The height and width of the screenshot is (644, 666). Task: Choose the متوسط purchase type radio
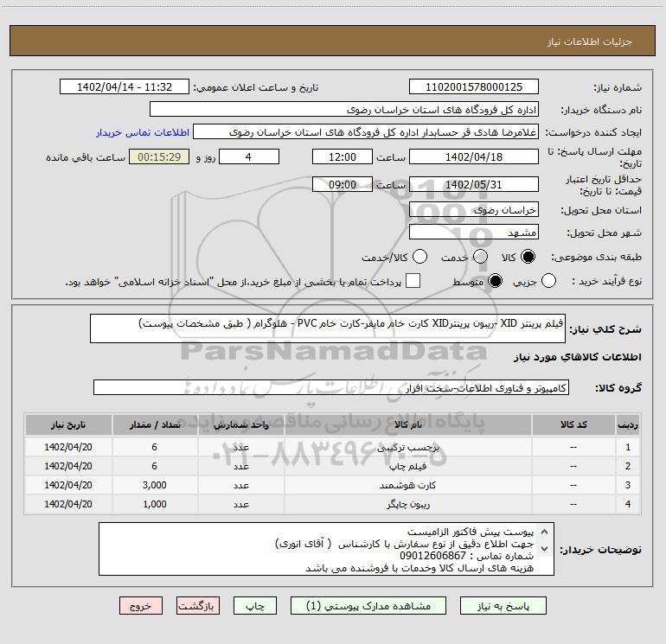pyautogui.click(x=495, y=281)
